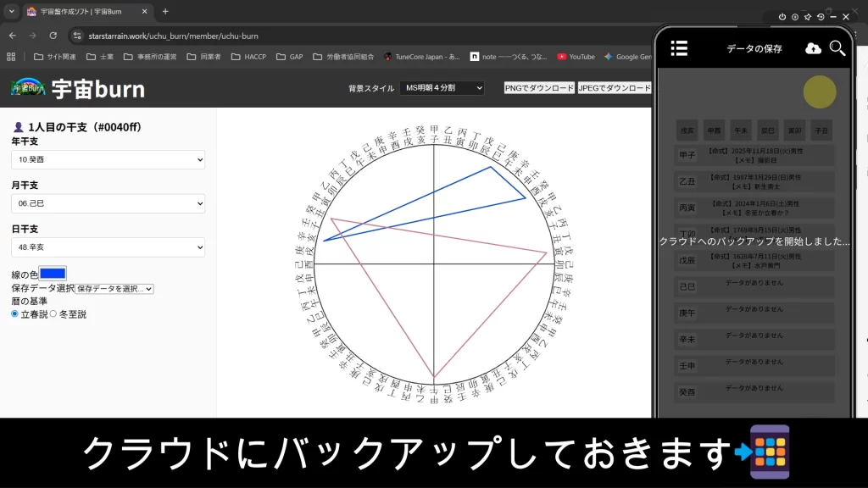868x488 pixels.
Task: Open the HACCP bookmark folder
Action: pos(248,57)
